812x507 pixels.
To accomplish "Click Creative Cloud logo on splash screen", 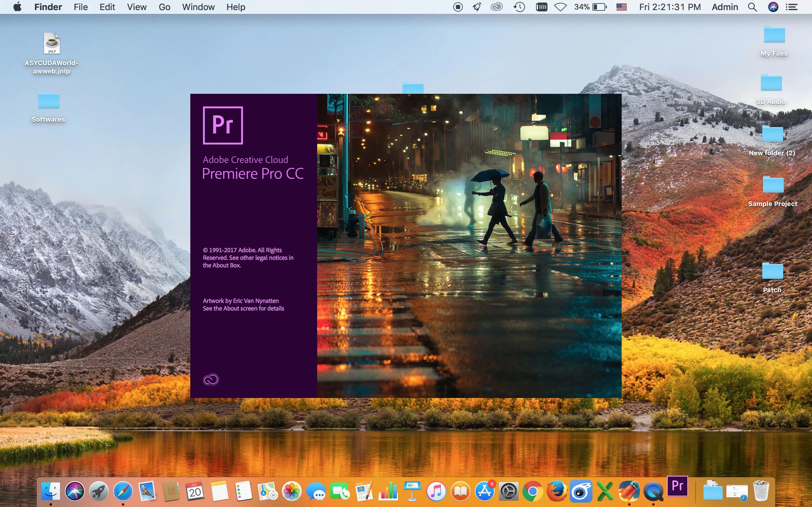I will pos(211,380).
